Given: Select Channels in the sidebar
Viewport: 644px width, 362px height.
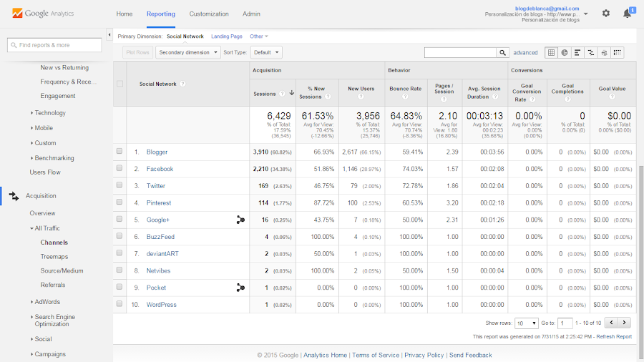Looking at the screenshot, I should pos(54,243).
